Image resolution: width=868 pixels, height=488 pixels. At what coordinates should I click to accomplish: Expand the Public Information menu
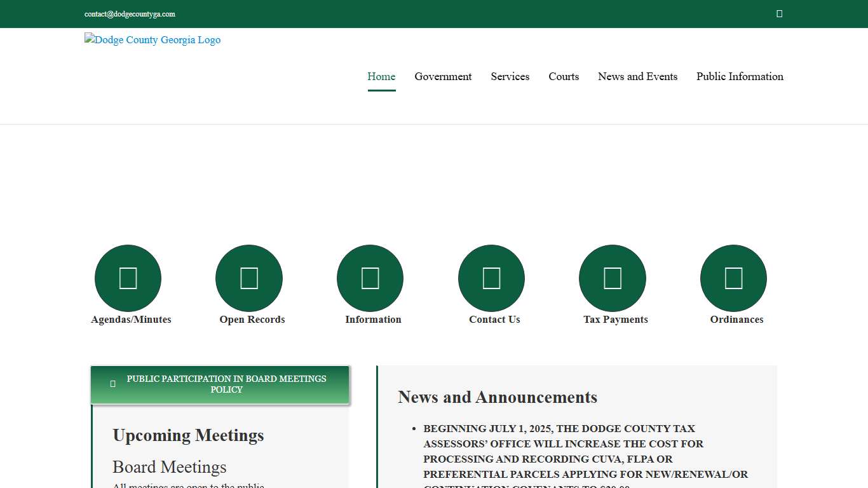[x=740, y=76]
